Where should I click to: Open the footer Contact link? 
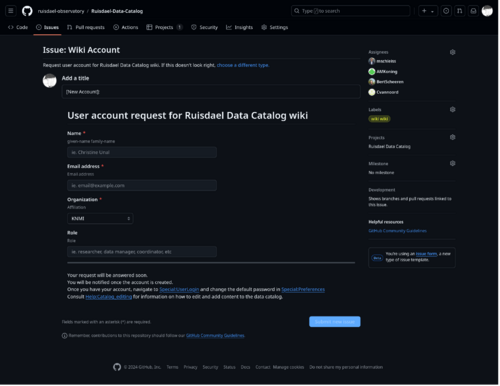coord(263,367)
